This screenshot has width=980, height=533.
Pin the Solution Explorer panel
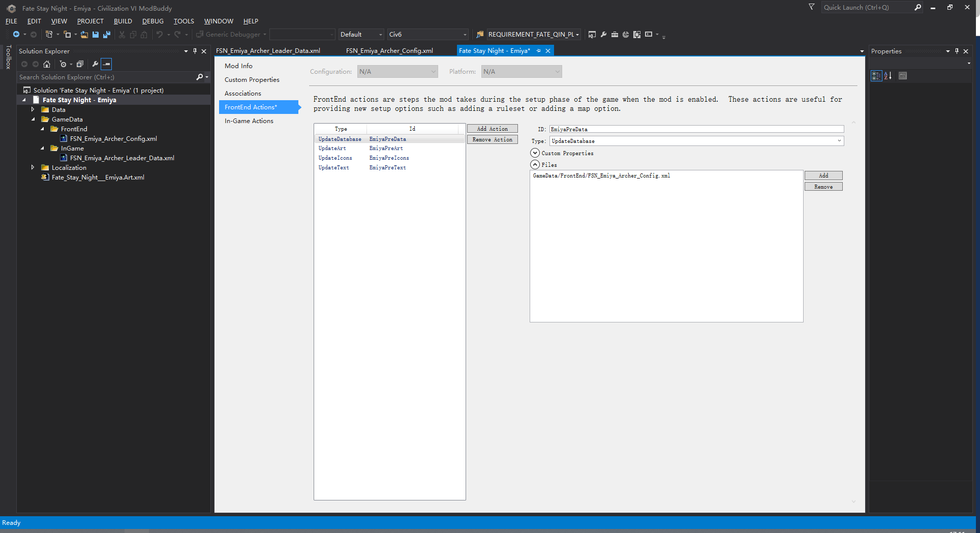click(195, 51)
